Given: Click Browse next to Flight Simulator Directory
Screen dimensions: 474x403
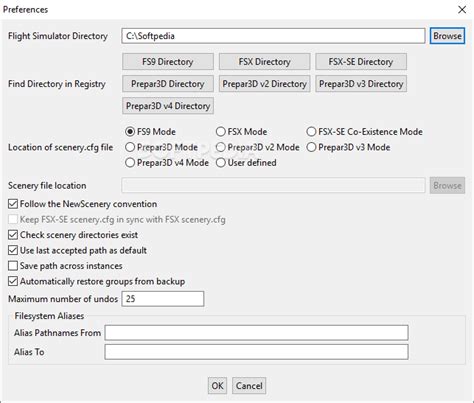Looking at the screenshot, I should (x=447, y=36).
